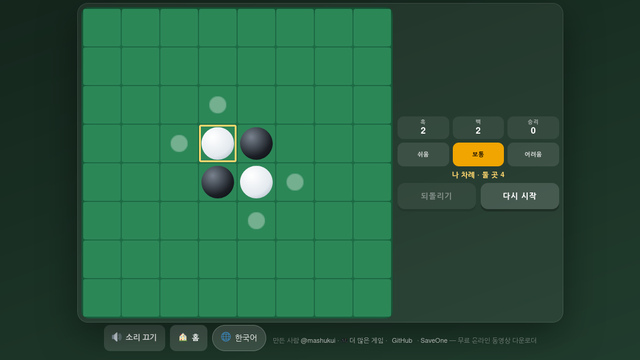
Task: Open the GitHub link
Action: click(402, 340)
